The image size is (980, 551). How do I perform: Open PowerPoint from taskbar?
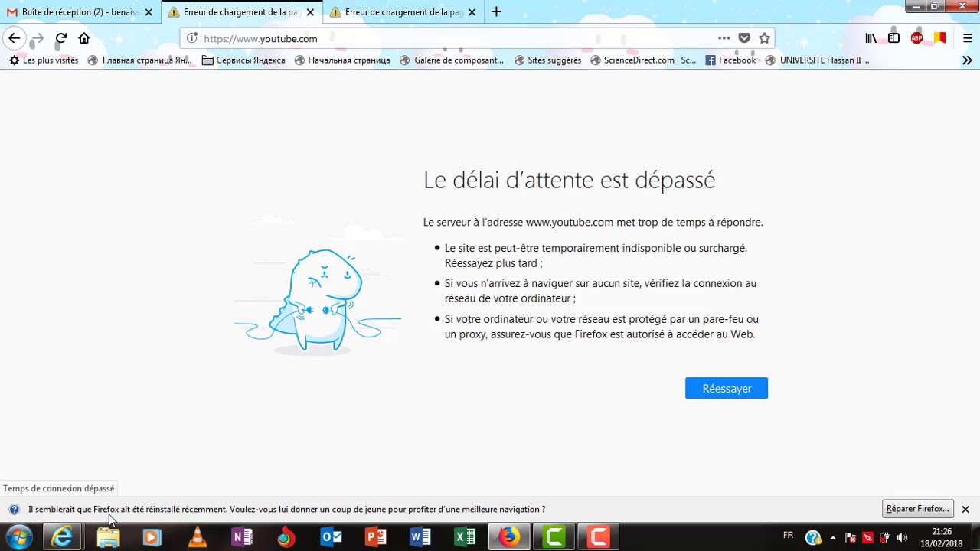375,537
